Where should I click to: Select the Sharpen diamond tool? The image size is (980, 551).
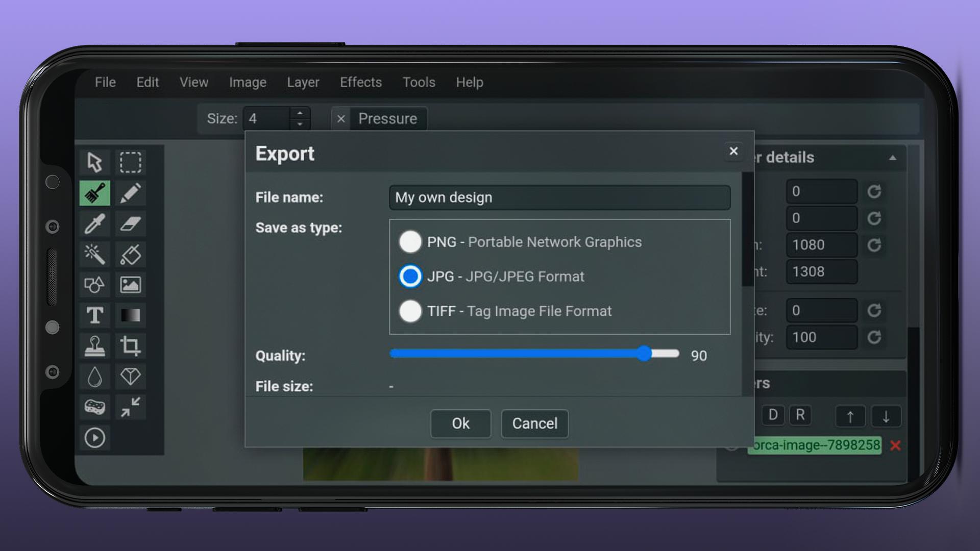tap(131, 377)
